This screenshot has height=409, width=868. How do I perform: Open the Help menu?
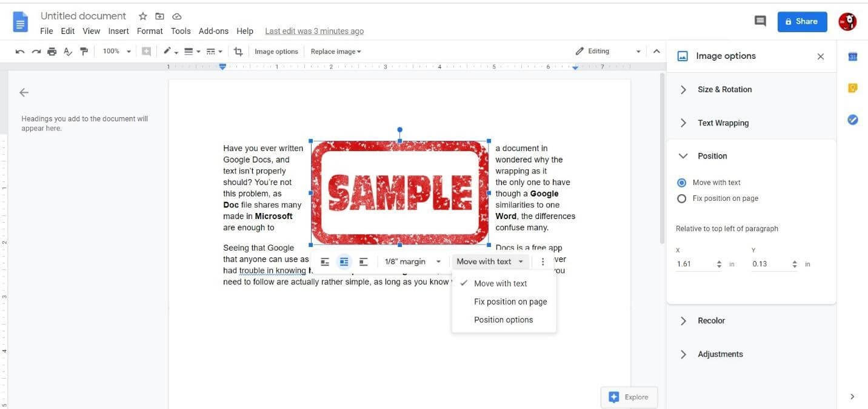(x=245, y=31)
